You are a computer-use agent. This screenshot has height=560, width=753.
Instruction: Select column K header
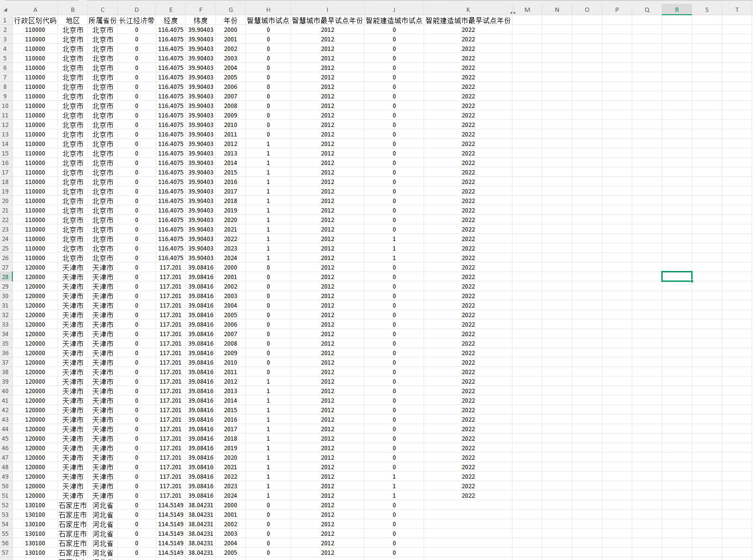468,10
